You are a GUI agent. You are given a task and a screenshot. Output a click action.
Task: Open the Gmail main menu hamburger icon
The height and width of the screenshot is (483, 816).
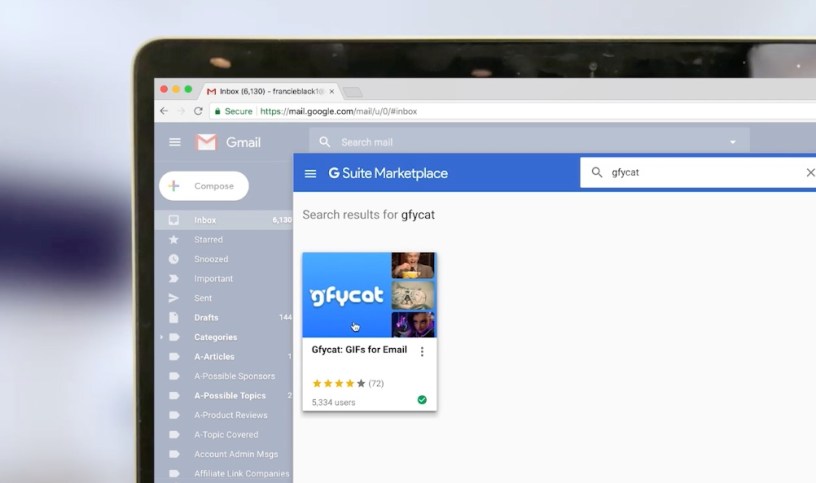point(175,142)
